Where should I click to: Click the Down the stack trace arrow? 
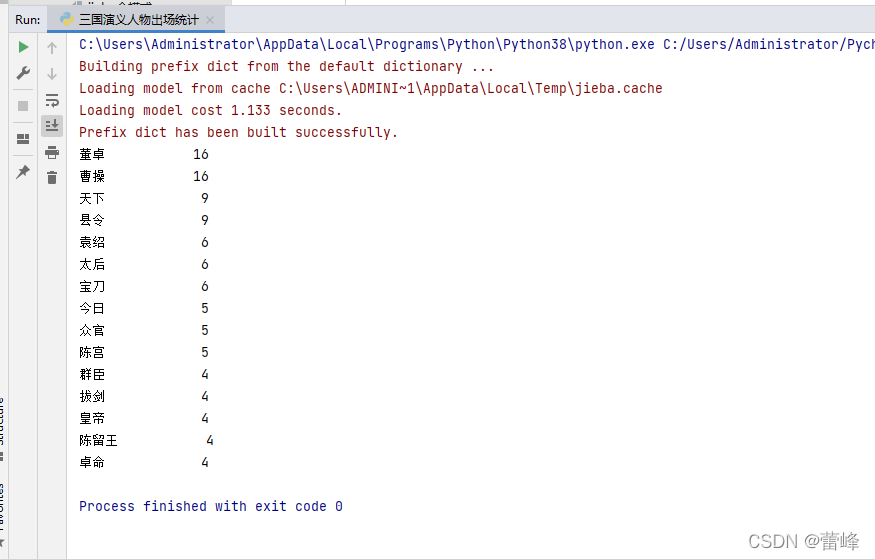[52, 74]
